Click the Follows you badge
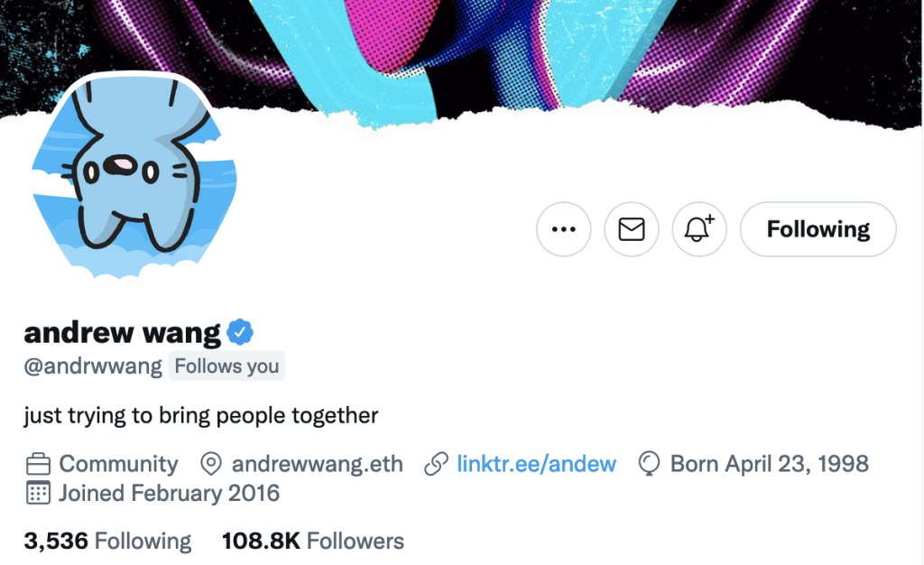 [x=226, y=366]
